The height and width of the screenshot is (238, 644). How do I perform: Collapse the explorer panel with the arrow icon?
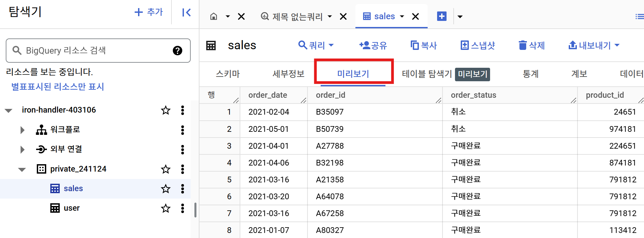point(186,12)
